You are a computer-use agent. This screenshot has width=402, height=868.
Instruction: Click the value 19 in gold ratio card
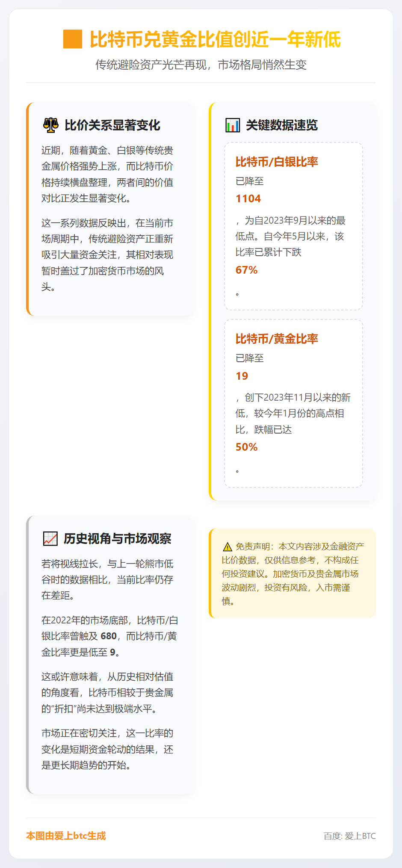click(x=242, y=376)
